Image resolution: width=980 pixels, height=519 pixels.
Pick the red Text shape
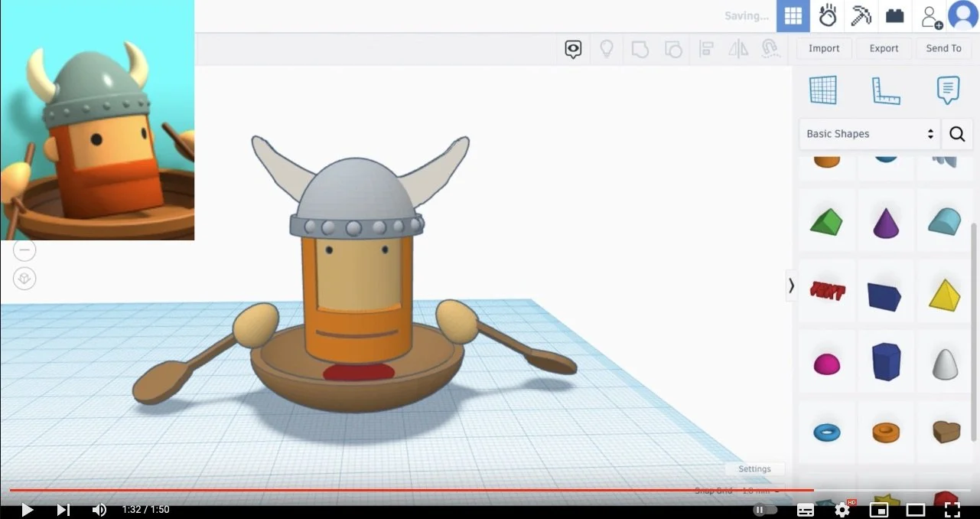[827, 291]
